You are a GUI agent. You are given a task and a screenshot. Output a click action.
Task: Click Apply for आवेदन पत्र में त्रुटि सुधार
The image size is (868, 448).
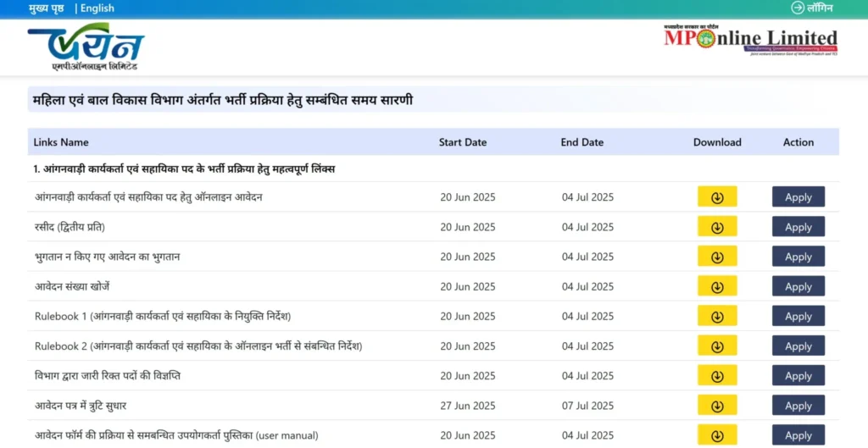coord(798,406)
